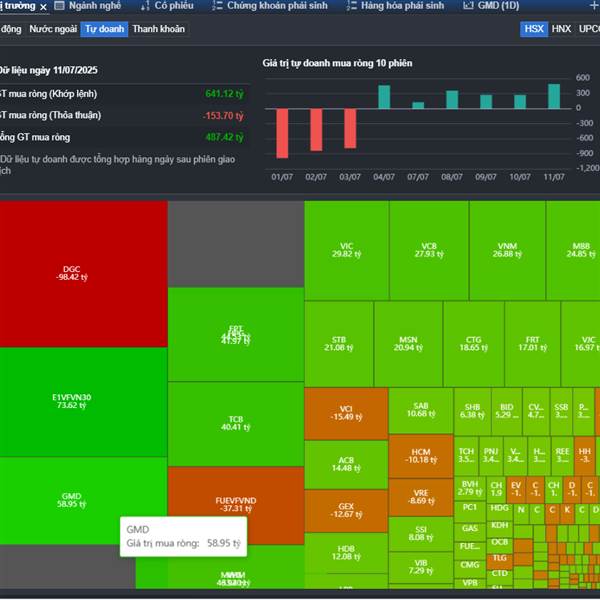Select the ACB 14.48 tỷ tile
Image resolution: width=600 pixels, height=600 pixels.
tap(346, 464)
